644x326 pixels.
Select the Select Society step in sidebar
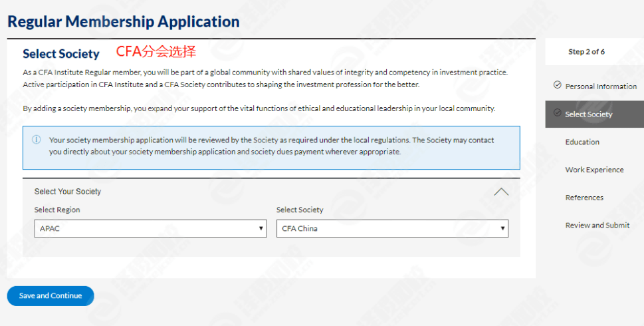coord(595,114)
